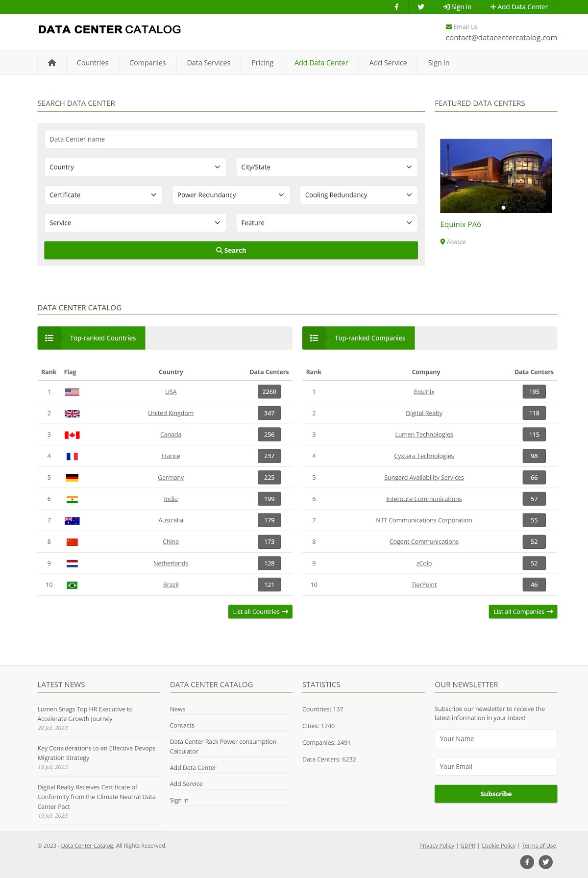Click the footer Twitter round icon
The image size is (588, 878).
click(545, 862)
